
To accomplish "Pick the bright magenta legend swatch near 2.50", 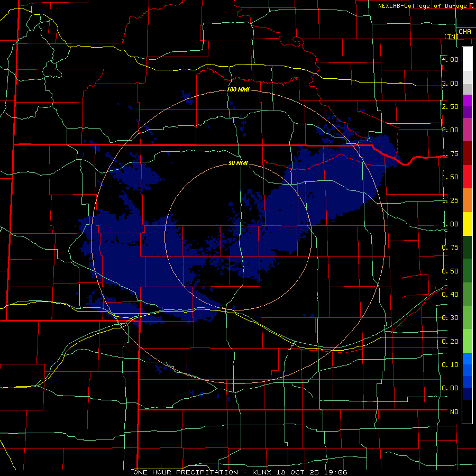I will click(467, 100).
